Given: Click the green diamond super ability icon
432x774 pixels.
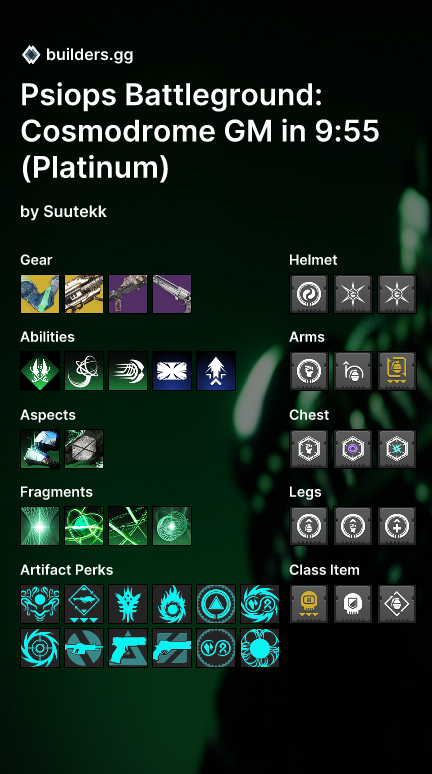Looking at the screenshot, I should (x=40, y=371).
